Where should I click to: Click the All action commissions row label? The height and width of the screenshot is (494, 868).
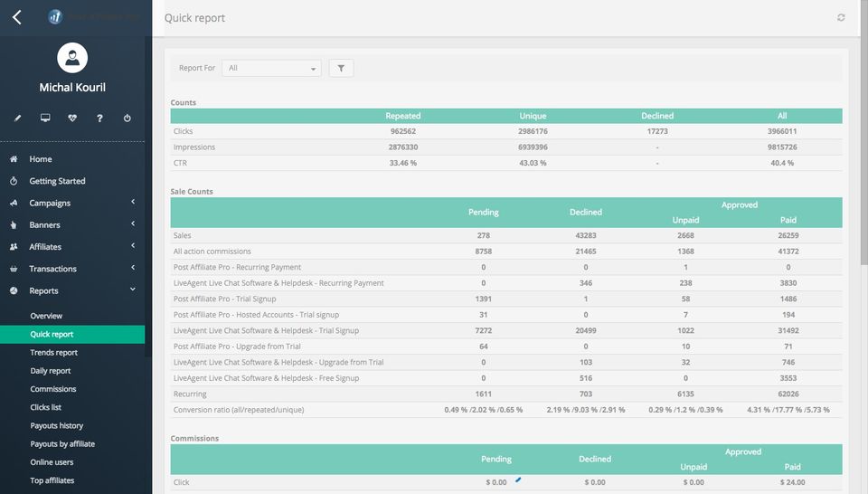point(212,252)
